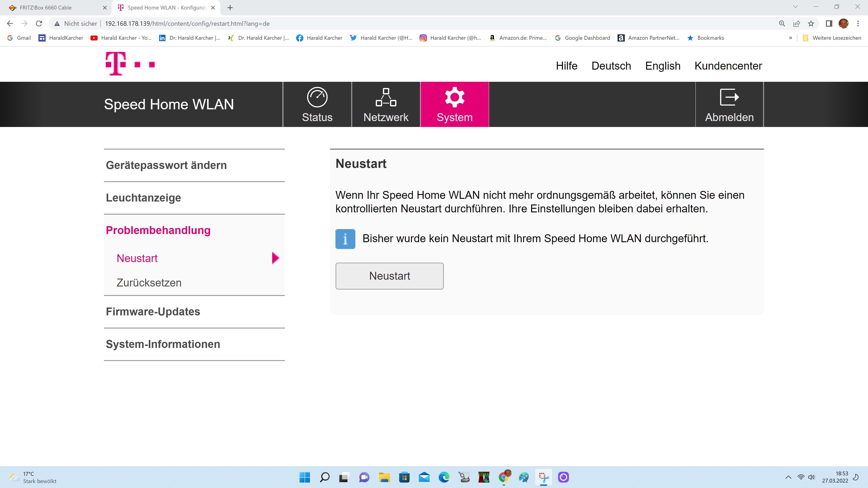Collapse the Problembehandlung section
Screen dimensions: 868x488
click(158, 230)
